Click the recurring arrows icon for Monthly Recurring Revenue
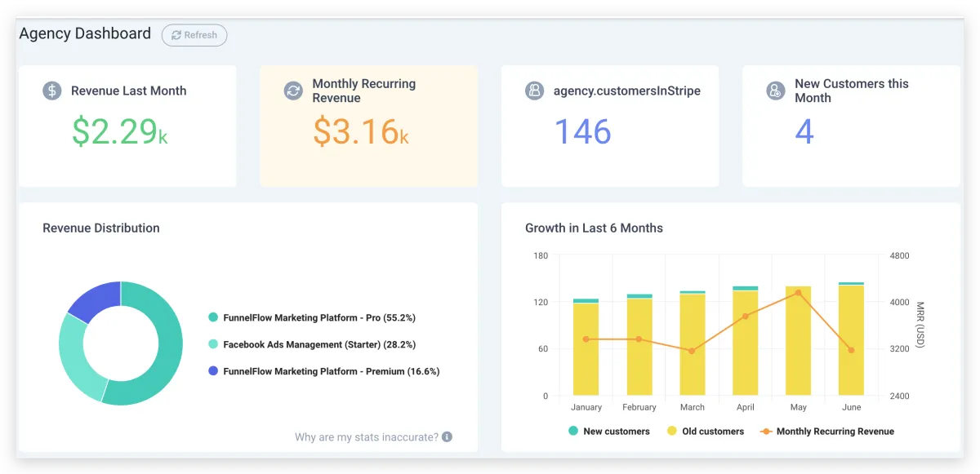 pos(293,91)
